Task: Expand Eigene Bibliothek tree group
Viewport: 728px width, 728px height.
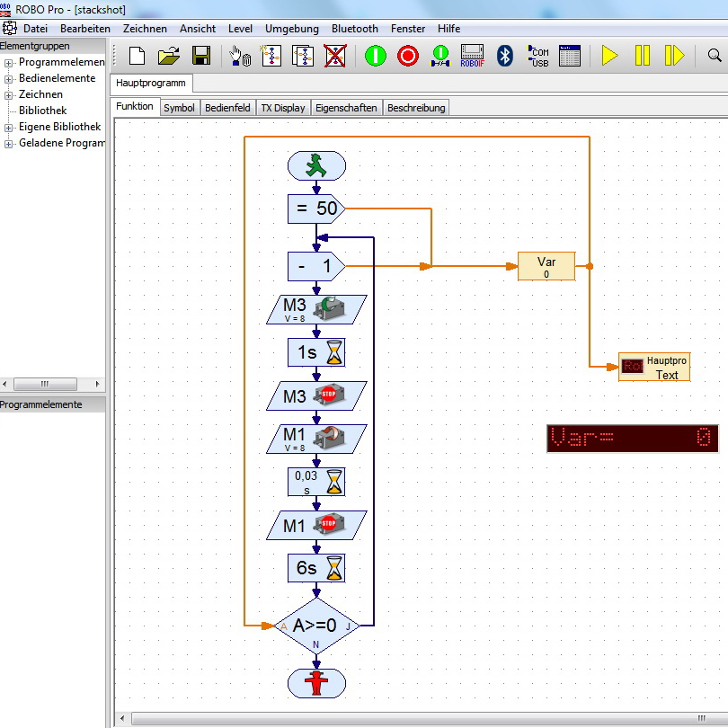Action: 8,128
